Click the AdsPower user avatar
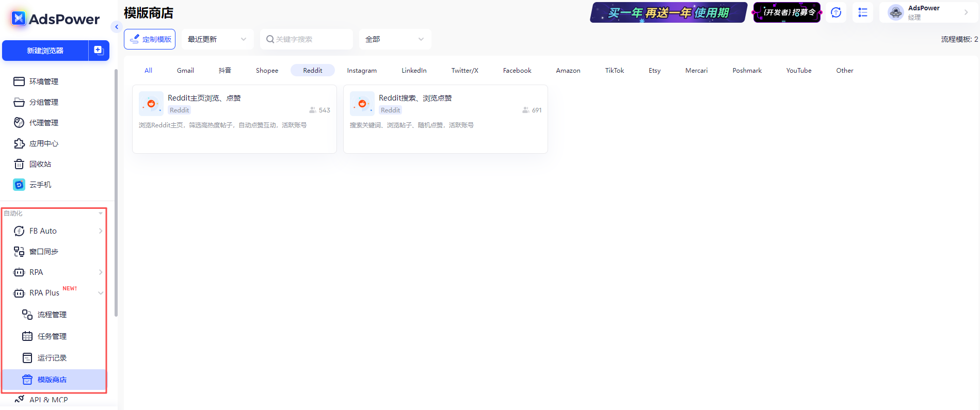 click(x=896, y=12)
